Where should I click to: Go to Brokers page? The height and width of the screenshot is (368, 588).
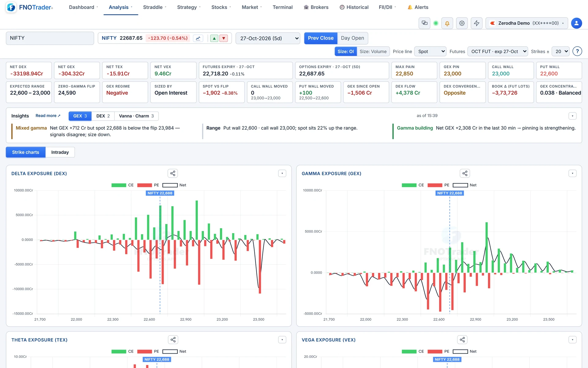pyautogui.click(x=316, y=7)
